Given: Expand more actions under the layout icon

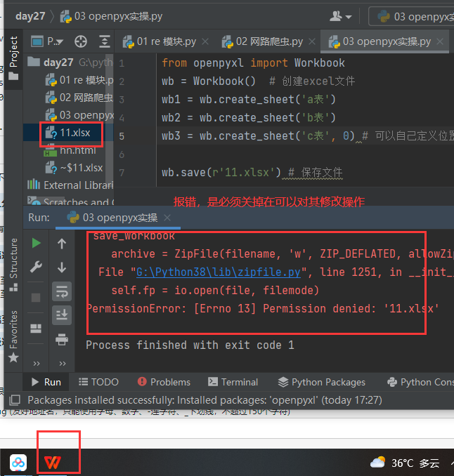Looking at the screenshot, I should point(37,364).
